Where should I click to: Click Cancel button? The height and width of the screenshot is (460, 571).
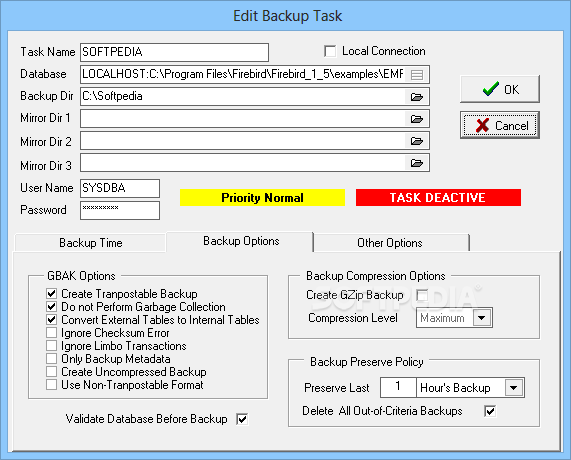(x=500, y=125)
